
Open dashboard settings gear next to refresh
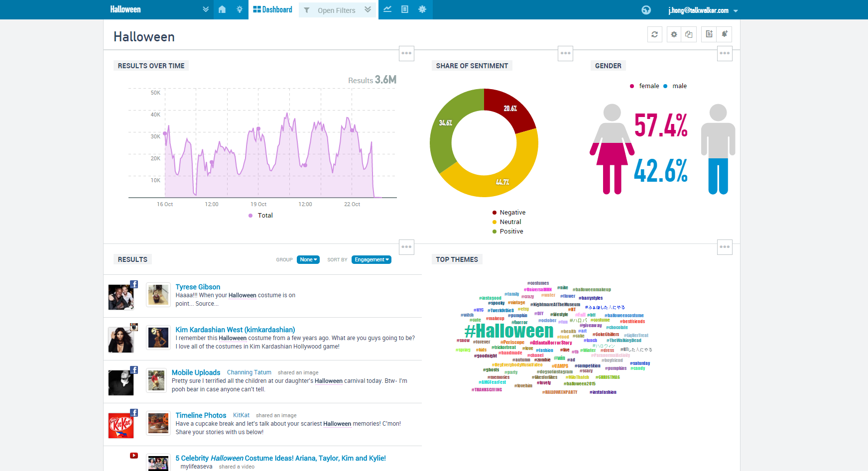tap(674, 34)
